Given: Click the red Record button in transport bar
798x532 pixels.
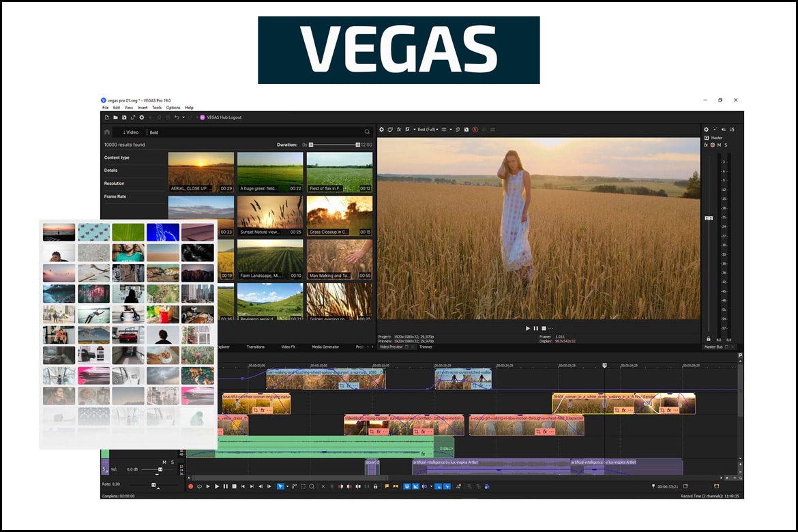Looking at the screenshot, I should pos(190,486).
